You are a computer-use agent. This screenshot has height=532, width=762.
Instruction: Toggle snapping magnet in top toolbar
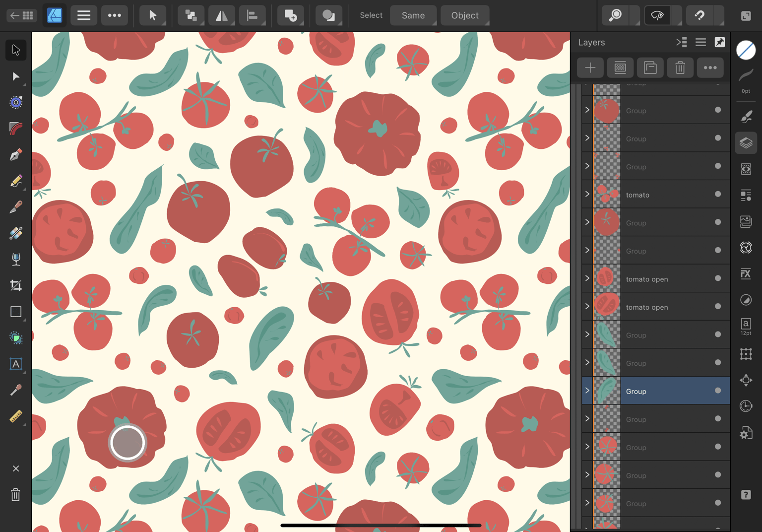700,15
